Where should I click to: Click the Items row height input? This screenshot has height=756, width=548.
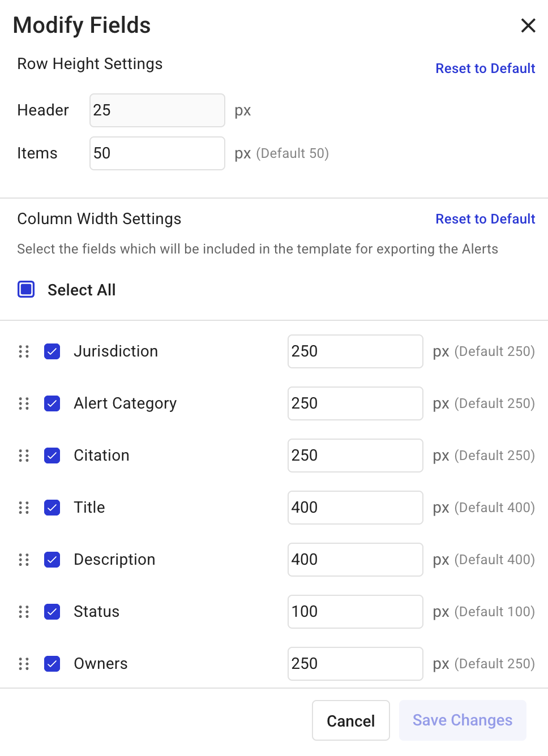(157, 153)
